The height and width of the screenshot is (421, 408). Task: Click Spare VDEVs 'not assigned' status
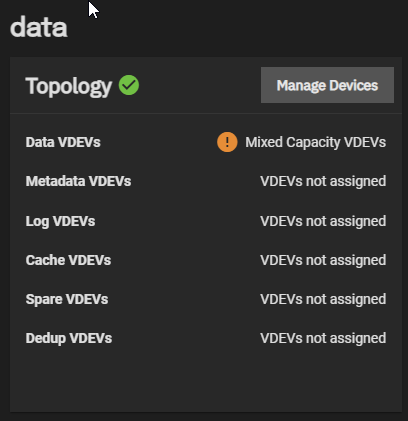point(323,300)
